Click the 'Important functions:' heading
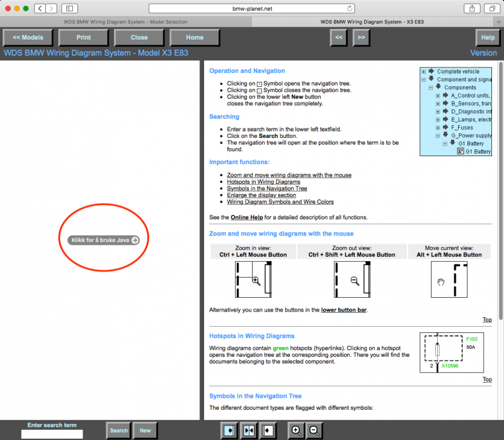The image size is (504, 440). pyautogui.click(x=239, y=162)
